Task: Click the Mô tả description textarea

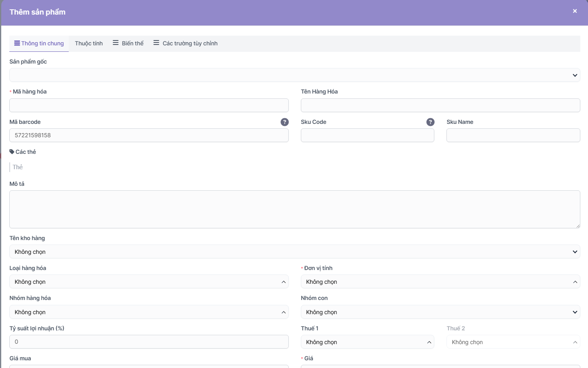Action: click(294, 209)
